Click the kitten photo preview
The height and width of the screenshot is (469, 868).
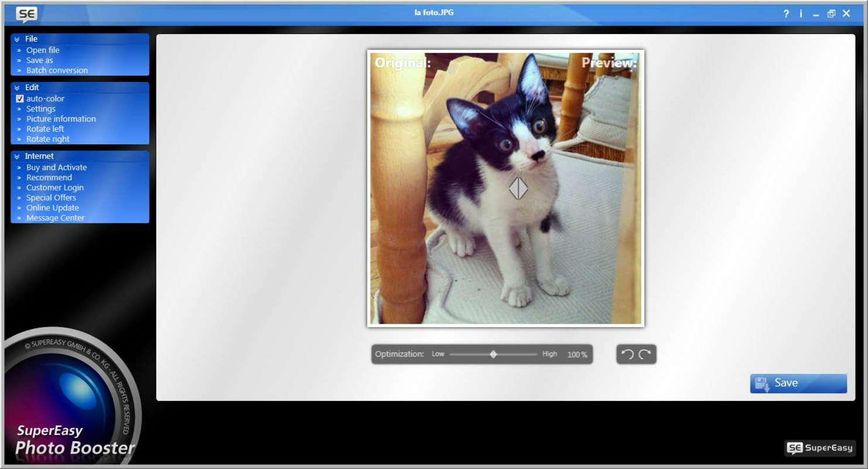click(505, 188)
